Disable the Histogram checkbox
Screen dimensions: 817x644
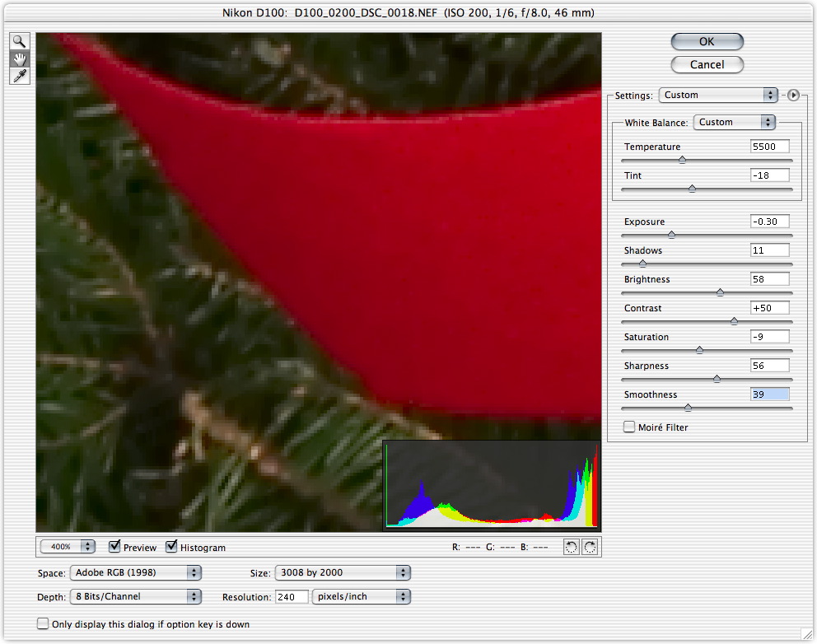[x=172, y=547]
